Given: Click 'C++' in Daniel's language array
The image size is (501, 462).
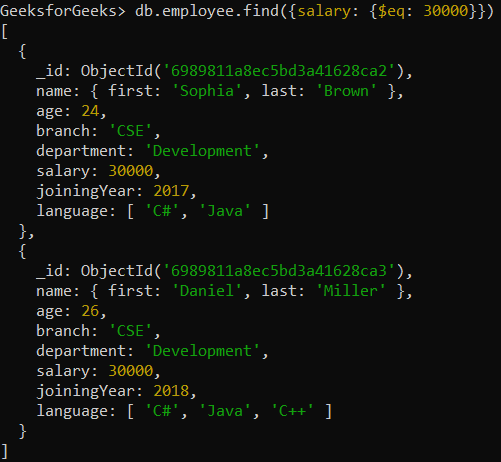Looking at the screenshot, I should 292,411.
